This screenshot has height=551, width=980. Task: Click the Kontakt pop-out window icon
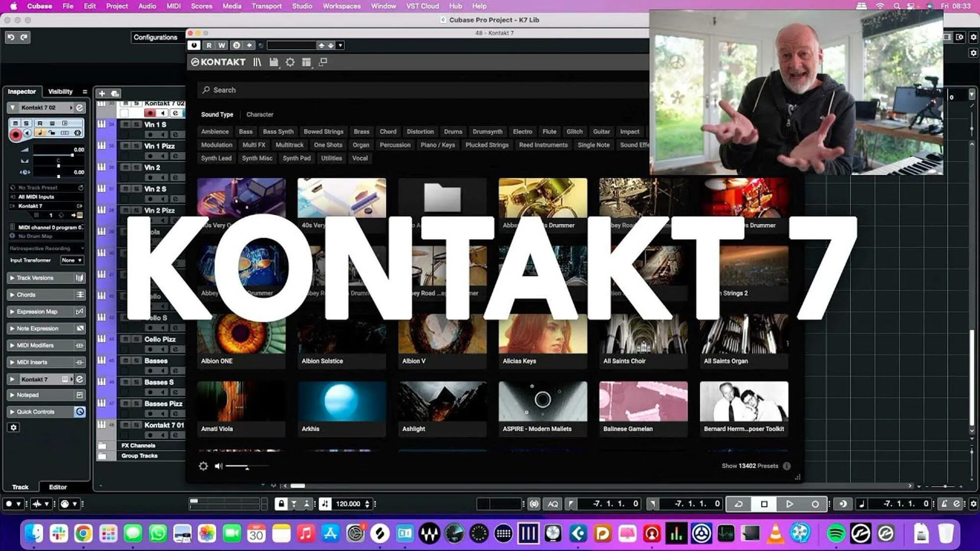pyautogui.click(x=323, y=62)
